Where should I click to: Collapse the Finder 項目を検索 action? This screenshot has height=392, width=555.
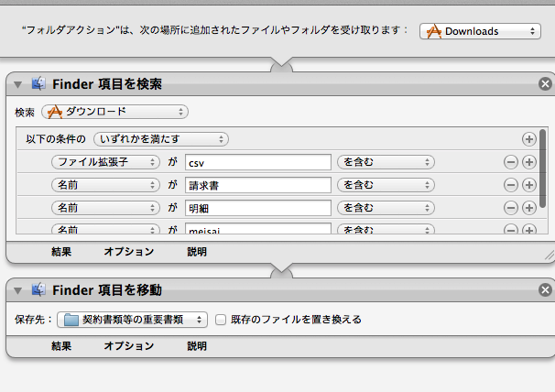[x=17, y=84]
